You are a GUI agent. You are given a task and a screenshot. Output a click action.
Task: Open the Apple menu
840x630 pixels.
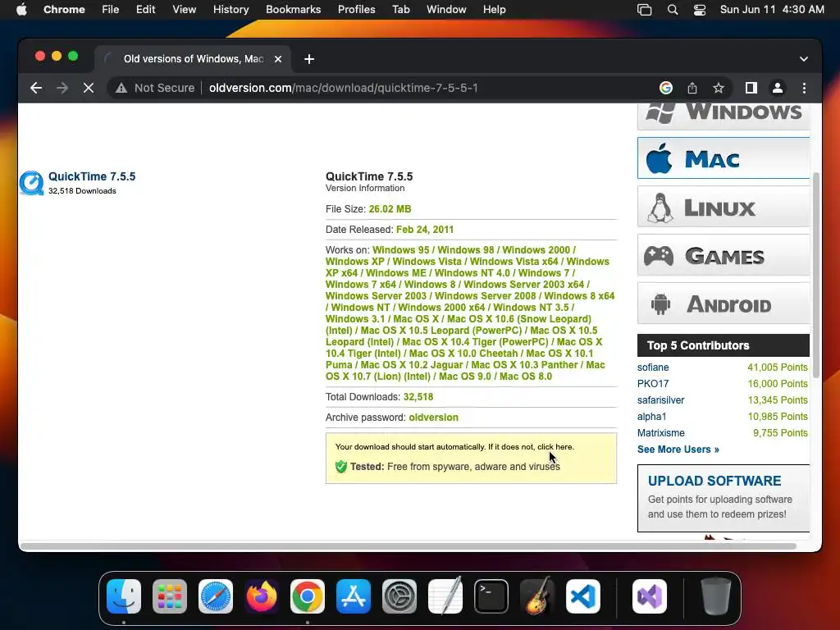(x=21, y=9)
